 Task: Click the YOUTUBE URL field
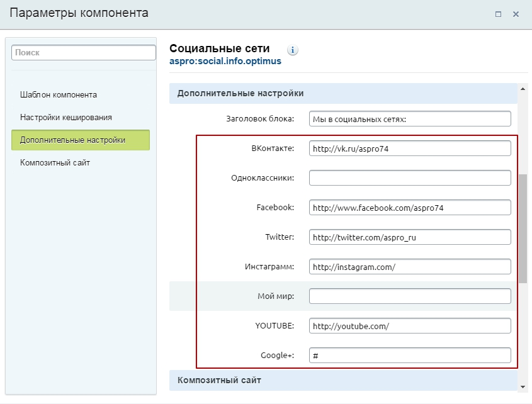coord(410,326)
